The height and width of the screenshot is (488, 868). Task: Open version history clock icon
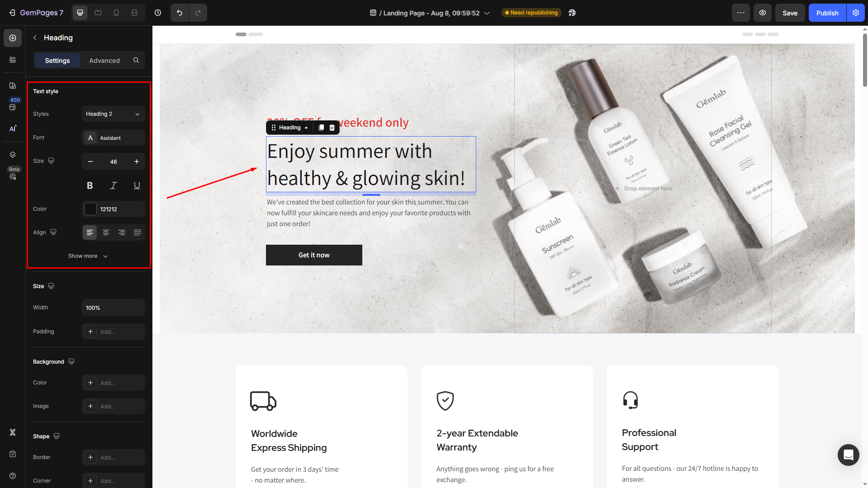click(158, 13)
